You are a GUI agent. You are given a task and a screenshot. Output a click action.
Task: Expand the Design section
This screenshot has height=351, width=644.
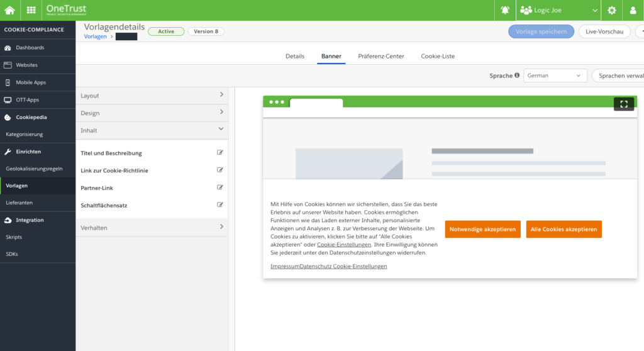tap(152, 113)
